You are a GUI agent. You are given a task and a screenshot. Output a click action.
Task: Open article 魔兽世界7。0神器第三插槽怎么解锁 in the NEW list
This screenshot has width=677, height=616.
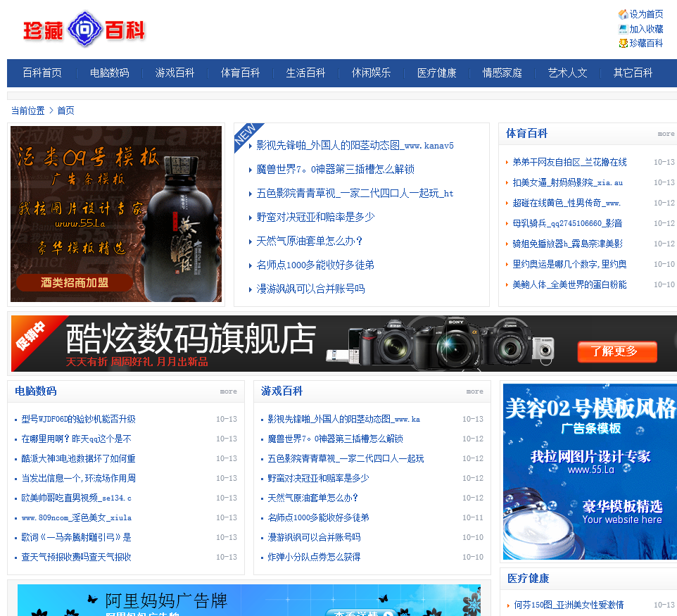[336, 170]
